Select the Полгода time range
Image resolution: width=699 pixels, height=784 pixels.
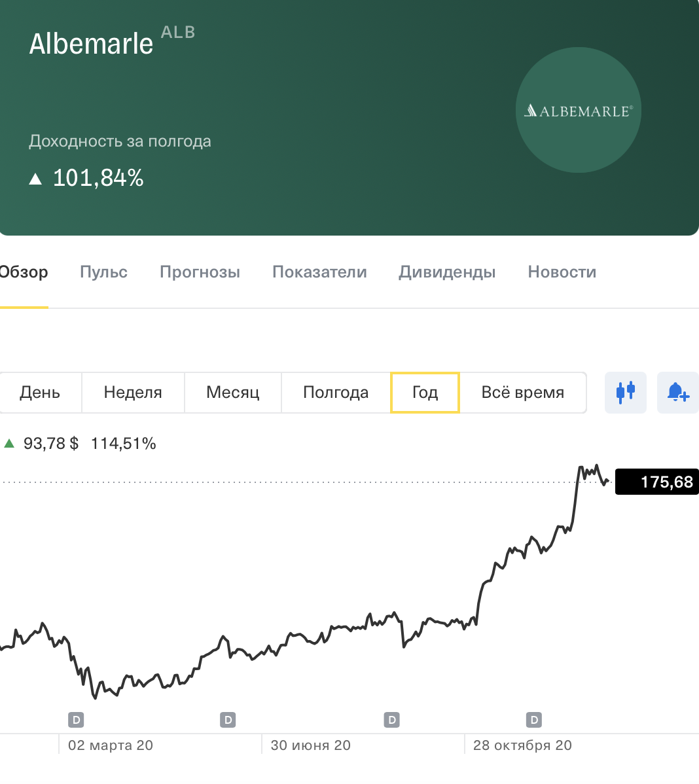[336, 393]
